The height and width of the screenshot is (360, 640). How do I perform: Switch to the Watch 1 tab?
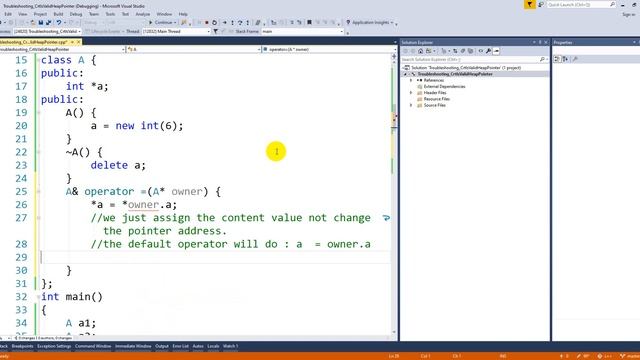230,346
